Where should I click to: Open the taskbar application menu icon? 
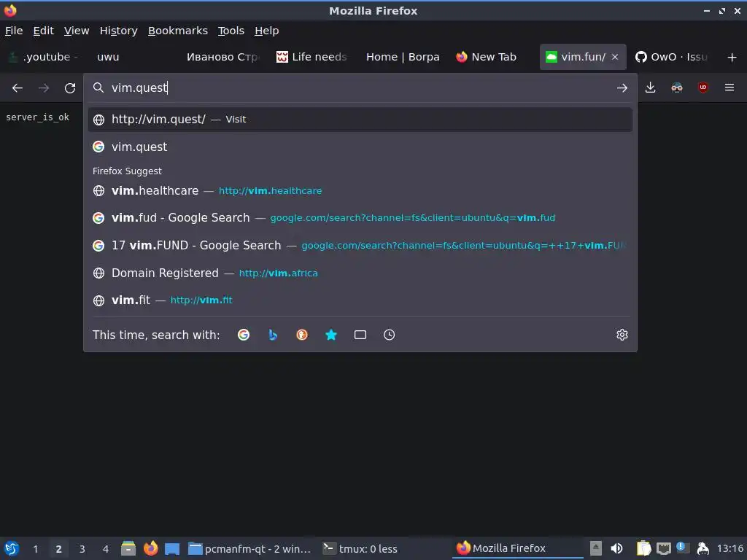click(12, 548)
